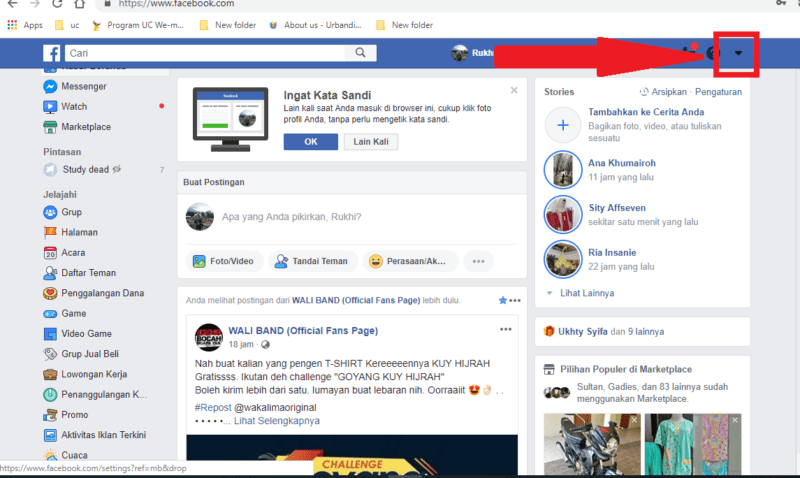The height and width of the screenshot is (478, 800).
Task: Open the Game controller icon
Action: 50,314
